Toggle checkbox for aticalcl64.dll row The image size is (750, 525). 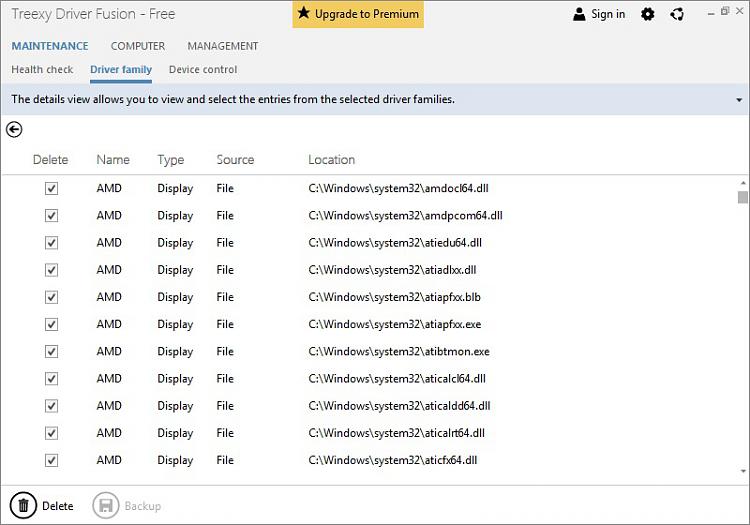[x=51, y=379]
